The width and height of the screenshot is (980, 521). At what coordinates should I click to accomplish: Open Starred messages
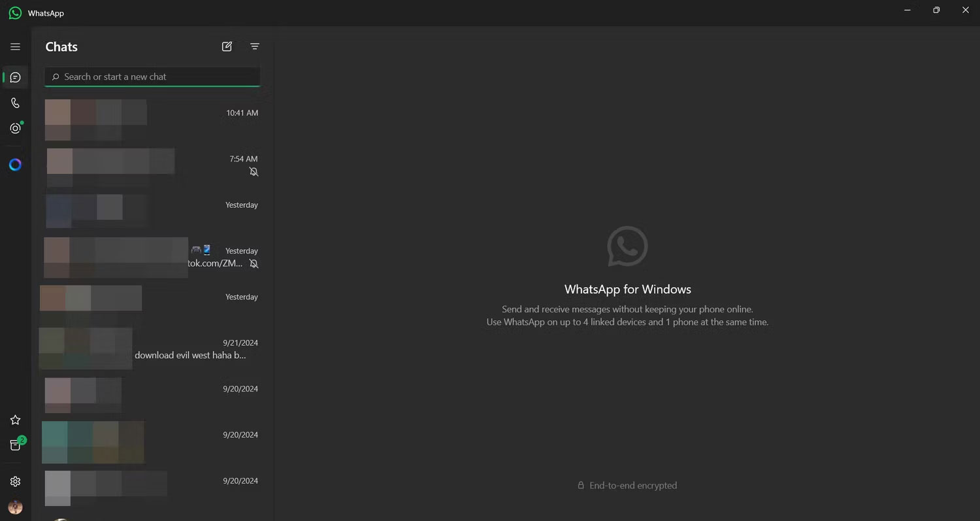coord(15,420)
